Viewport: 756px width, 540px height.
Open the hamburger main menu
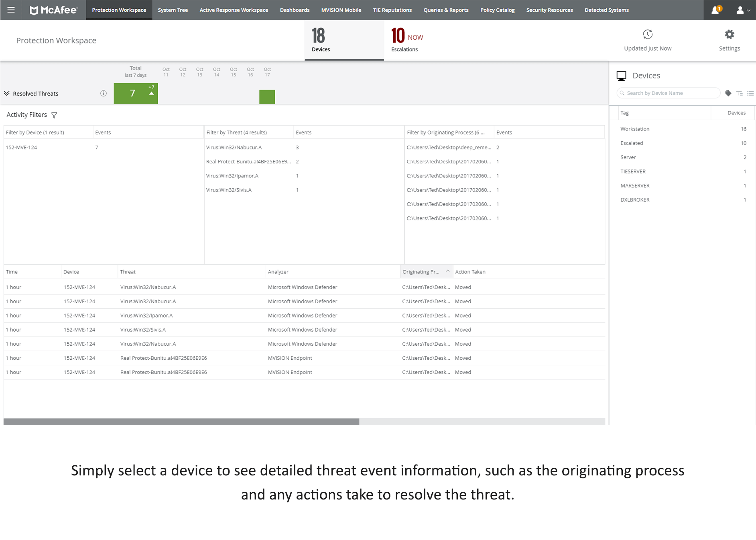click(11, 10)
